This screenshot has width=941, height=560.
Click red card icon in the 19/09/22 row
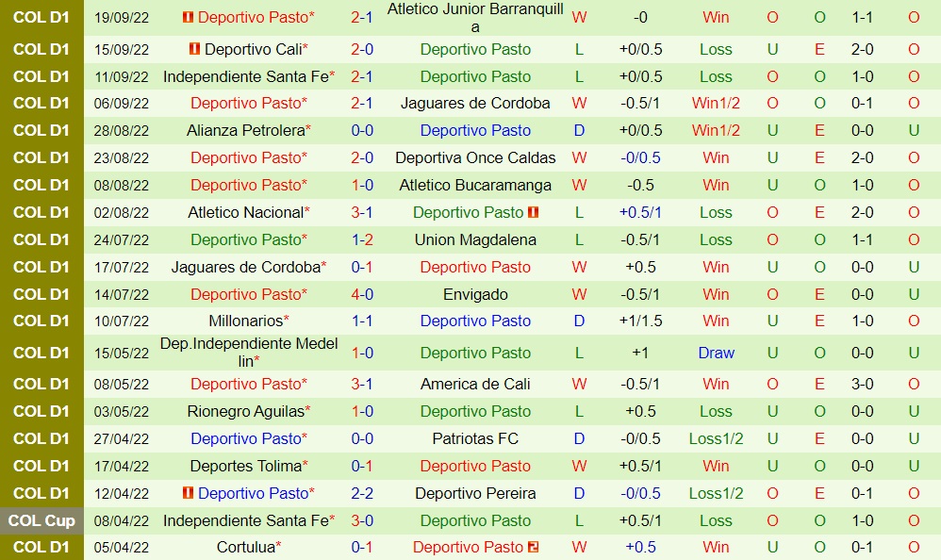(x=188, y=17)
